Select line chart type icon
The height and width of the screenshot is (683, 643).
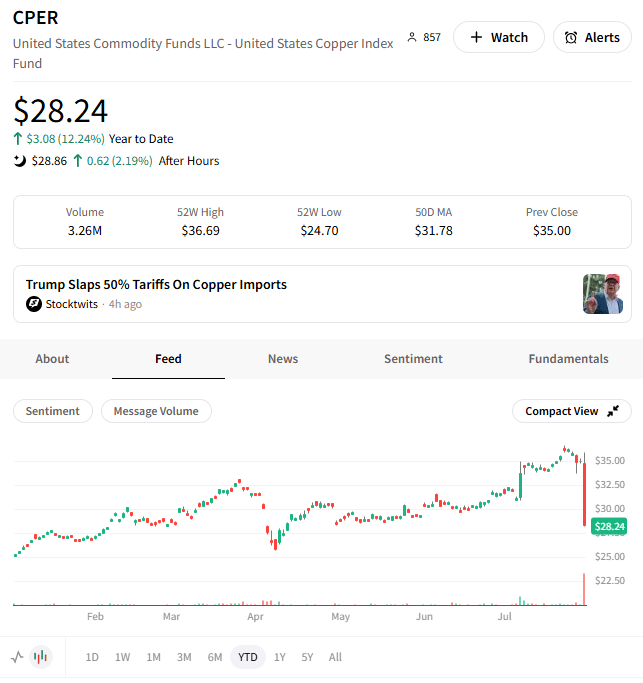tap(17, 657)
